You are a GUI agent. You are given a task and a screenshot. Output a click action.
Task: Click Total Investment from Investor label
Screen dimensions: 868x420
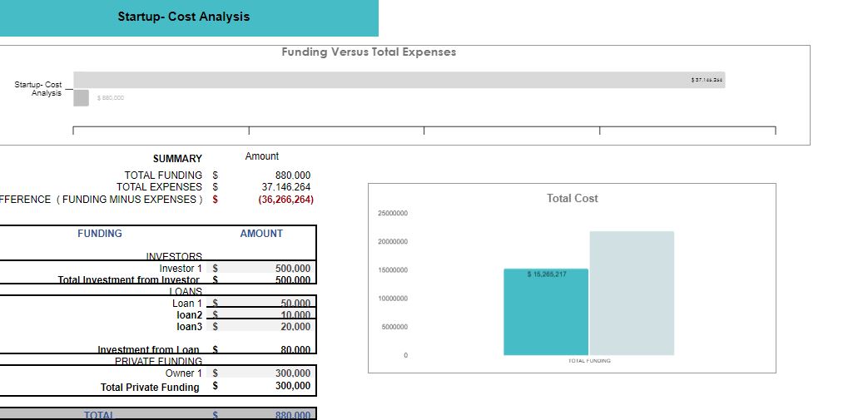coord(128,279)
